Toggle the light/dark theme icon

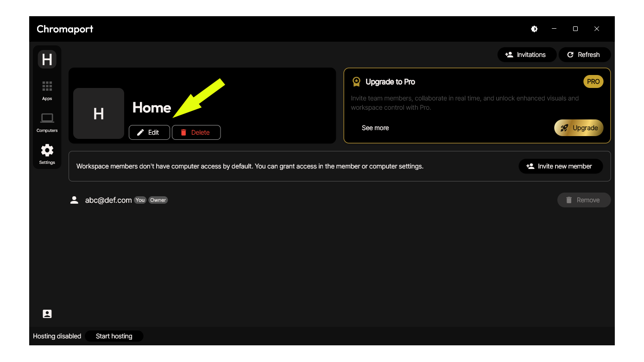pyautogui.click(x=534, y=29)
